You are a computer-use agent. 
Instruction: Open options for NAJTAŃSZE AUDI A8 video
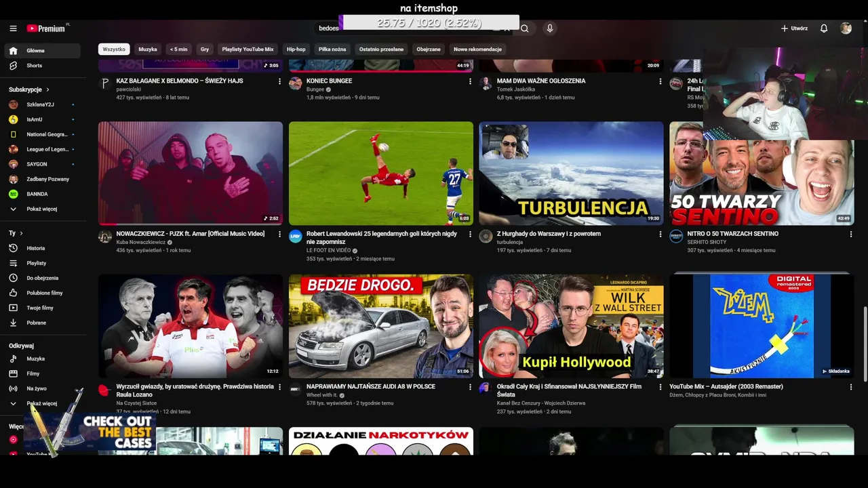tap(470, 387)
